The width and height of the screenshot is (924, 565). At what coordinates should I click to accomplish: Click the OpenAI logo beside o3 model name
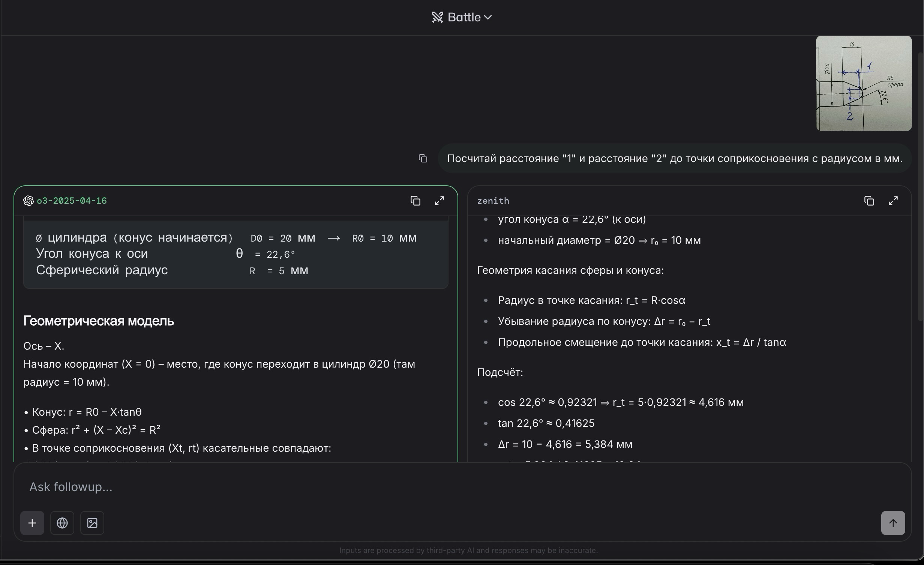[28, 201]
